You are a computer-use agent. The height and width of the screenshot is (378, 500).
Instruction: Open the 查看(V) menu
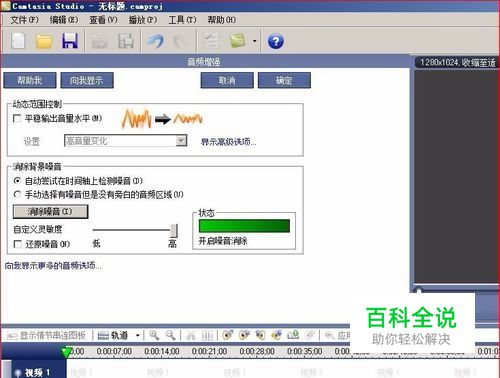tap(103, 20)
